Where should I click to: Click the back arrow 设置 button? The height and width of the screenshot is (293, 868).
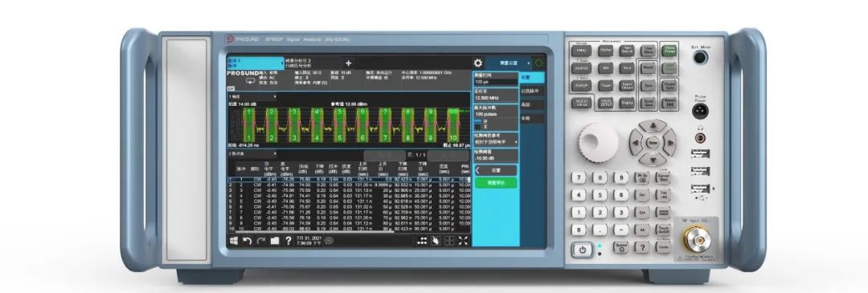pos(495,170)
